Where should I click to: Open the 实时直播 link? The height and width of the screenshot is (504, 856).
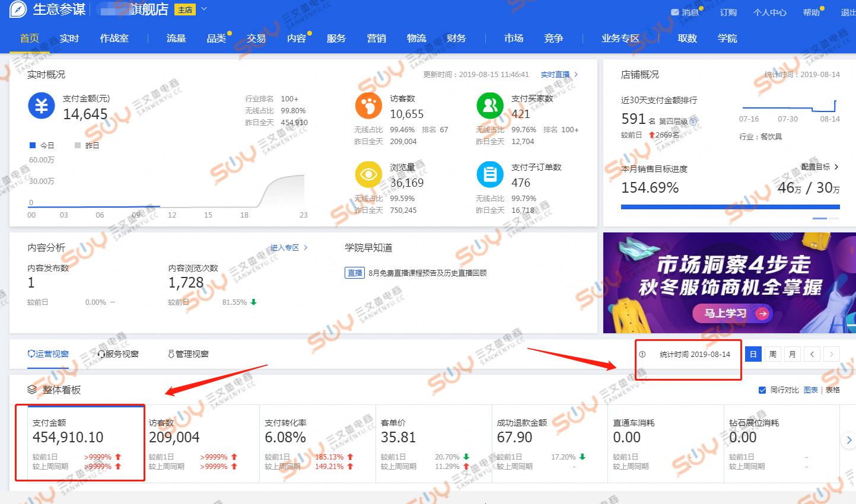559,75
